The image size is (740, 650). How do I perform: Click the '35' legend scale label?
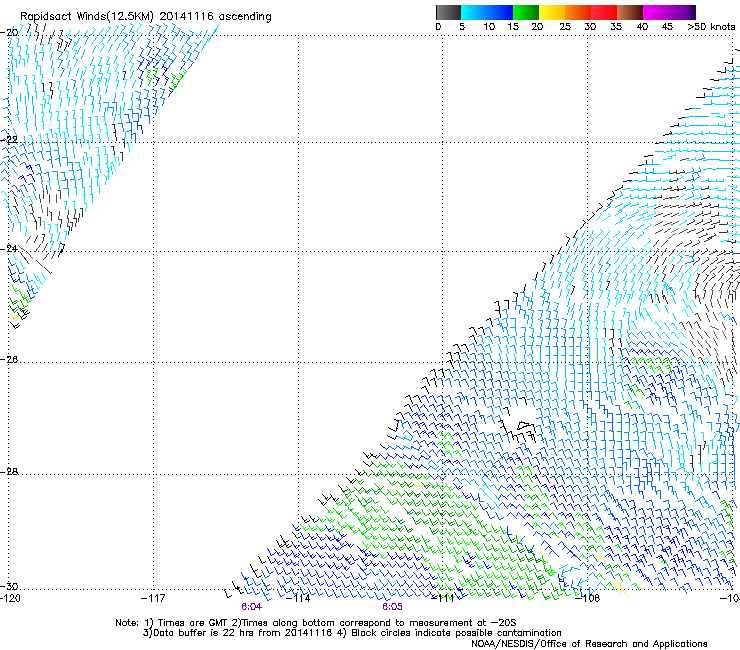(616, 27)
